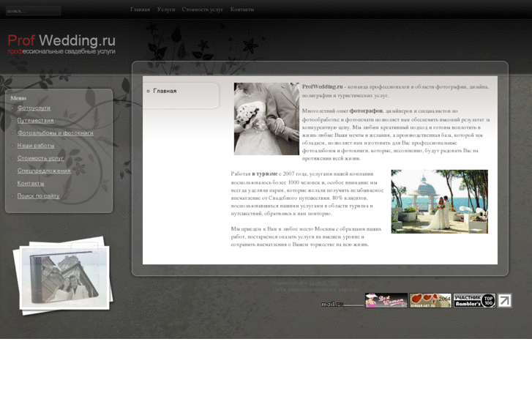Screen dimensions: 532x399
Task: Open the Главная item in the top navigation
Action: point(140,10)
